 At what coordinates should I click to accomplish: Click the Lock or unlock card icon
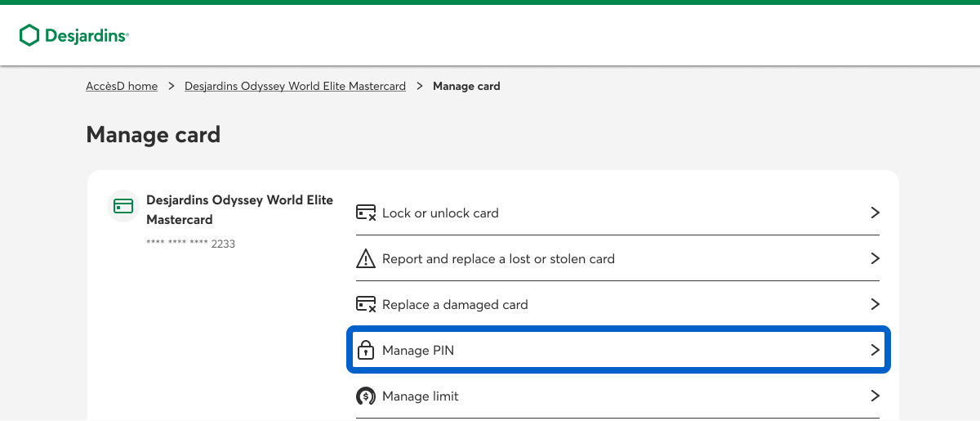(366, 213)
